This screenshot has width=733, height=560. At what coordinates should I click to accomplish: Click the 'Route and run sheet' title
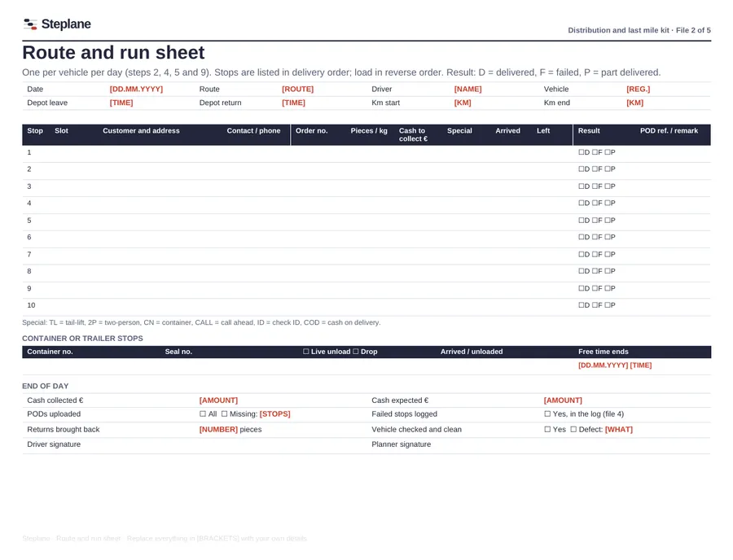(113, 52)
